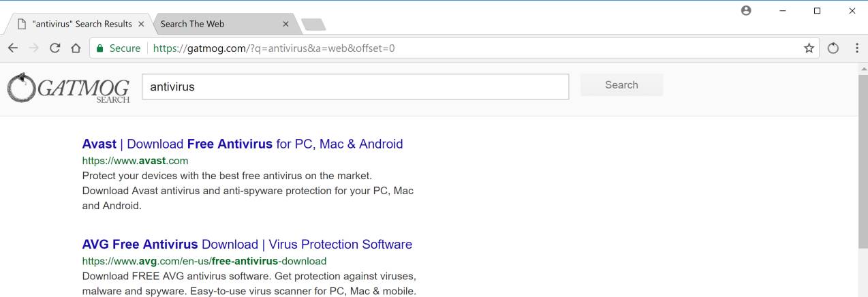Open the Avast Free Antivirus result
868x297 pixels.
(x=242, y=144)
